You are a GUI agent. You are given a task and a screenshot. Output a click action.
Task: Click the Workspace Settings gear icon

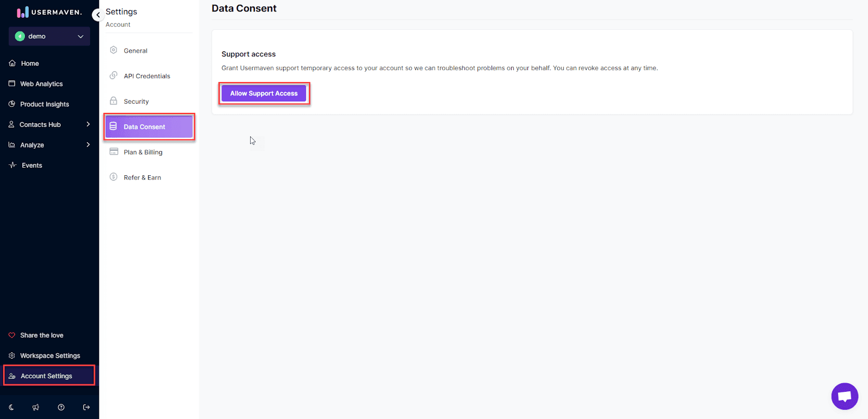tap(12, 355)
